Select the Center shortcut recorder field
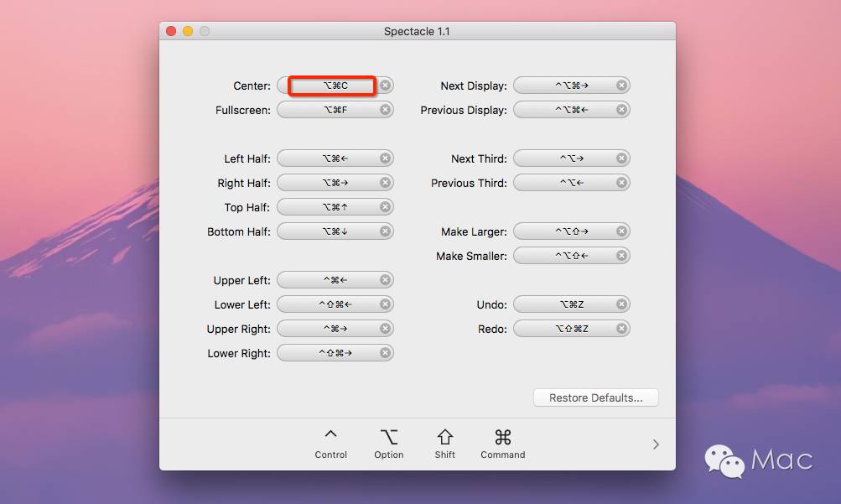This screenshot has width=841, height=504. pos(335,86)
